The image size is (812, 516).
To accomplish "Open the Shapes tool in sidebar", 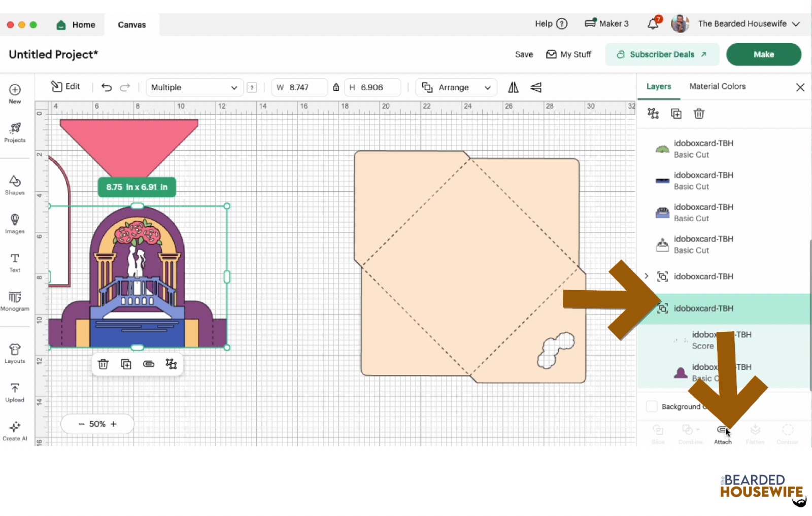I will coord(15,185).
